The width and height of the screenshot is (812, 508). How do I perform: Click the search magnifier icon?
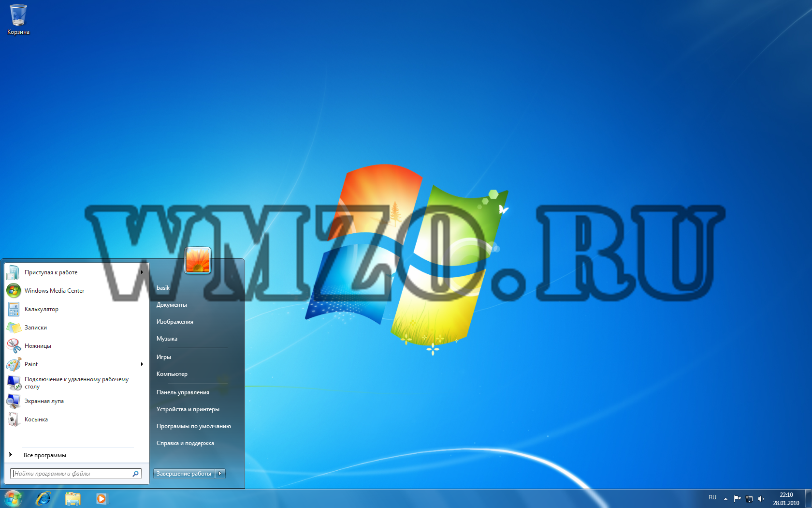pos(136,474)
